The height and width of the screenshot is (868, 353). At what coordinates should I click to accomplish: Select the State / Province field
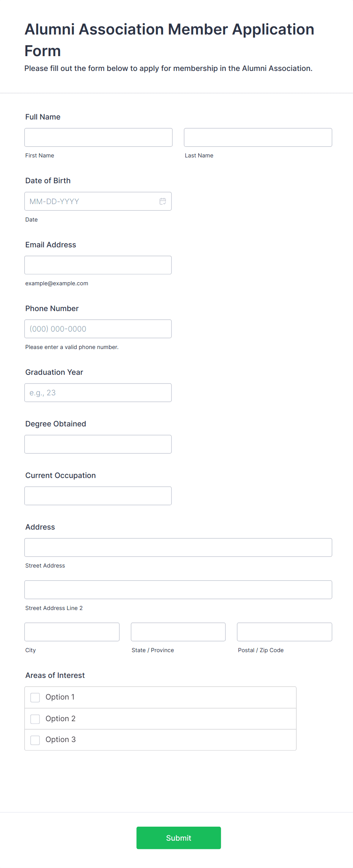click(x=178, y=632)
